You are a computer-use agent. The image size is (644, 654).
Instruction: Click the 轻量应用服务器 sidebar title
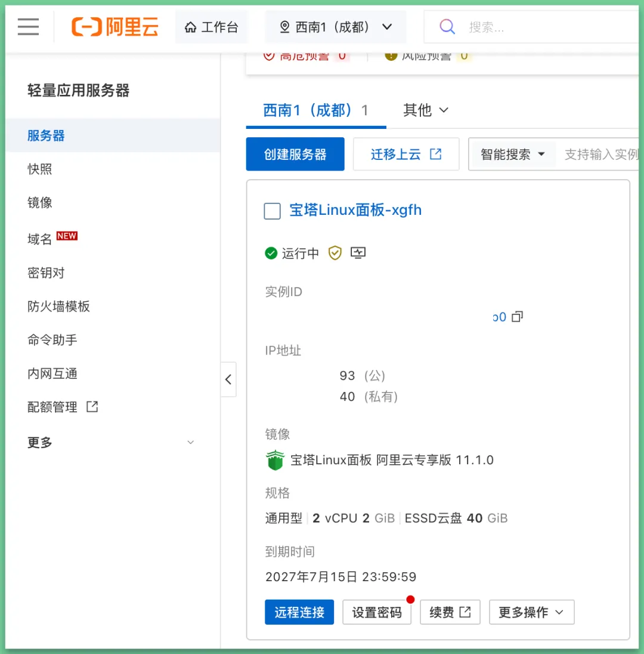[x=78, y=90]
